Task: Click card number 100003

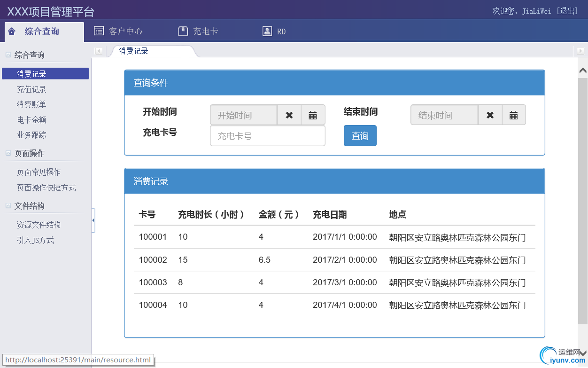Action: tap(153, 282)
